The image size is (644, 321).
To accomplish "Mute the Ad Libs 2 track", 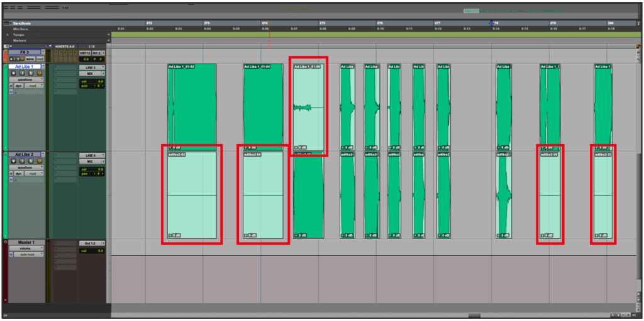I will [x=40, y=161].
